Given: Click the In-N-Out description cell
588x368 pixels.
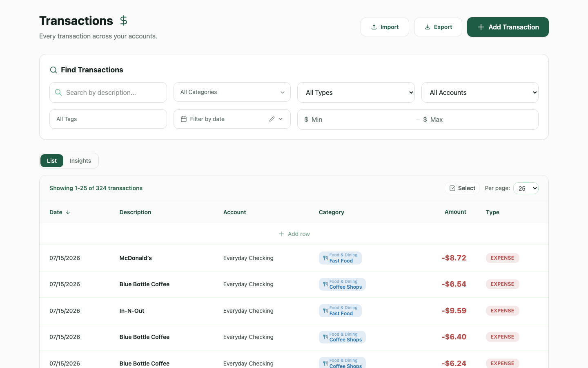Looking at the screenshot, I should (132, 311).
